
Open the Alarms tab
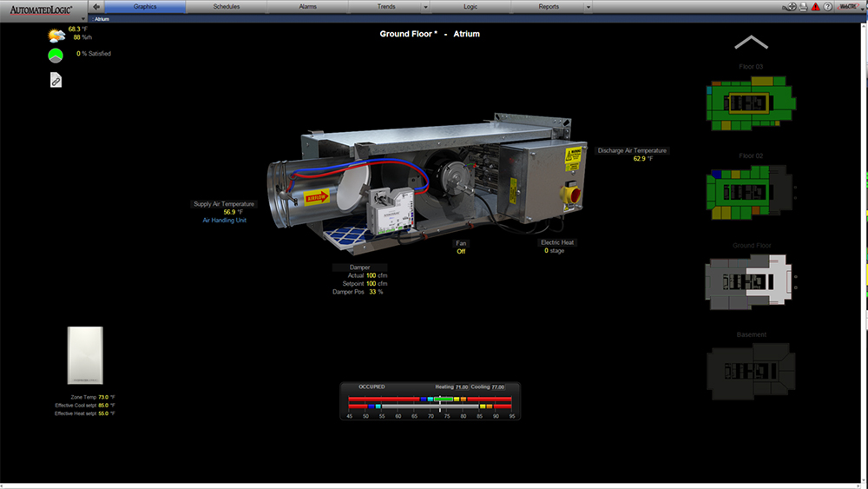(x=307, y=6)
